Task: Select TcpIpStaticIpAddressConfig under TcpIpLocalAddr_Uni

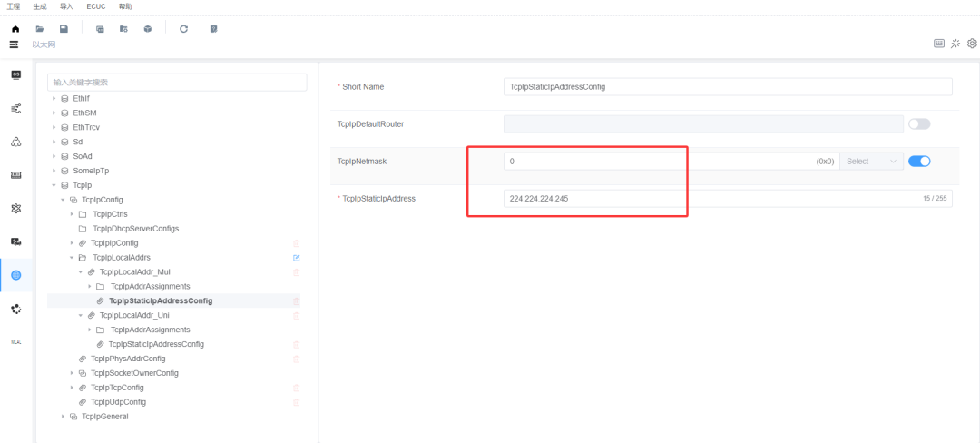Action: 156,344
